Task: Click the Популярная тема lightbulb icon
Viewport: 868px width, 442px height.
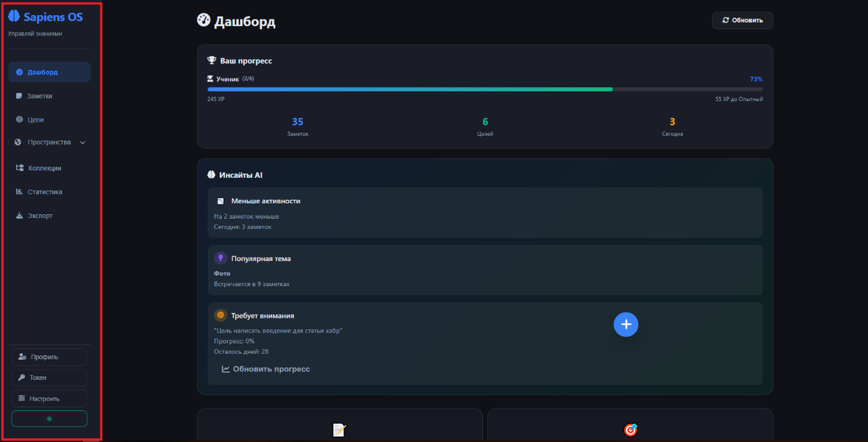Action: pos(221,258)
